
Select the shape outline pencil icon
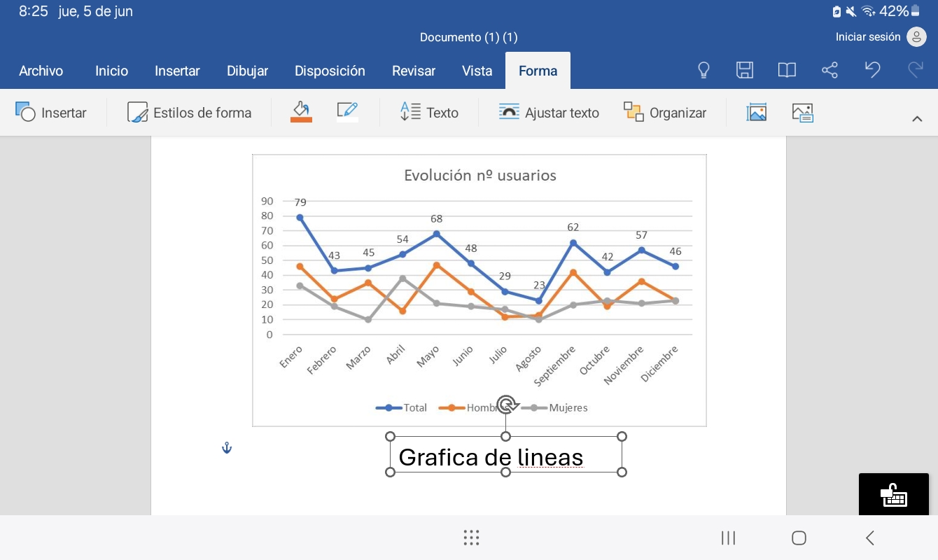click(x=347, y=112)
